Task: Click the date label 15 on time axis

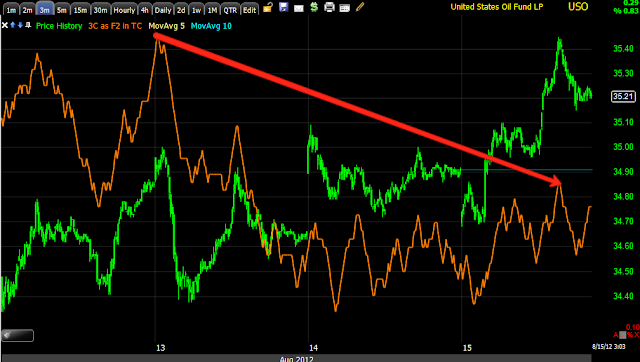Action: tap(467, 348)
